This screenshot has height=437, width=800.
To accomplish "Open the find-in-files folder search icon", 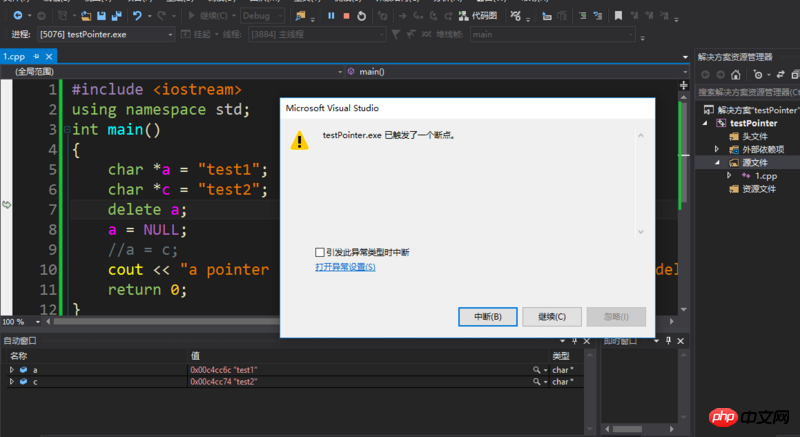I will point(301,16).
